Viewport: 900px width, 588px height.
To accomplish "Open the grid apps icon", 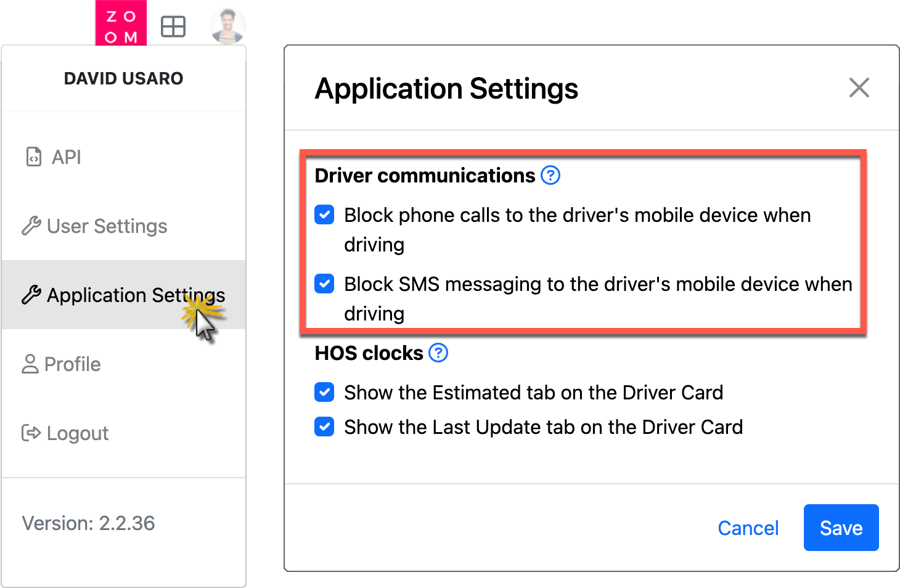I will 173,27.
